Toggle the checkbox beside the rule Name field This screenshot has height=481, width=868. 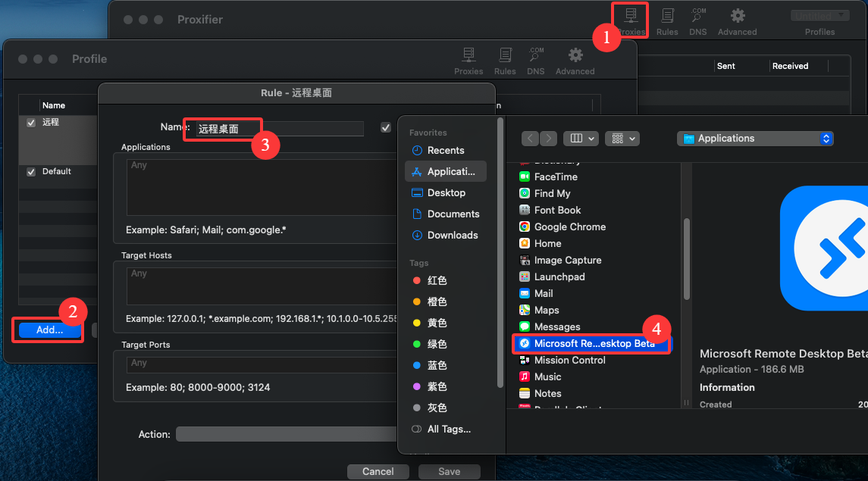[x=386, y=128]
